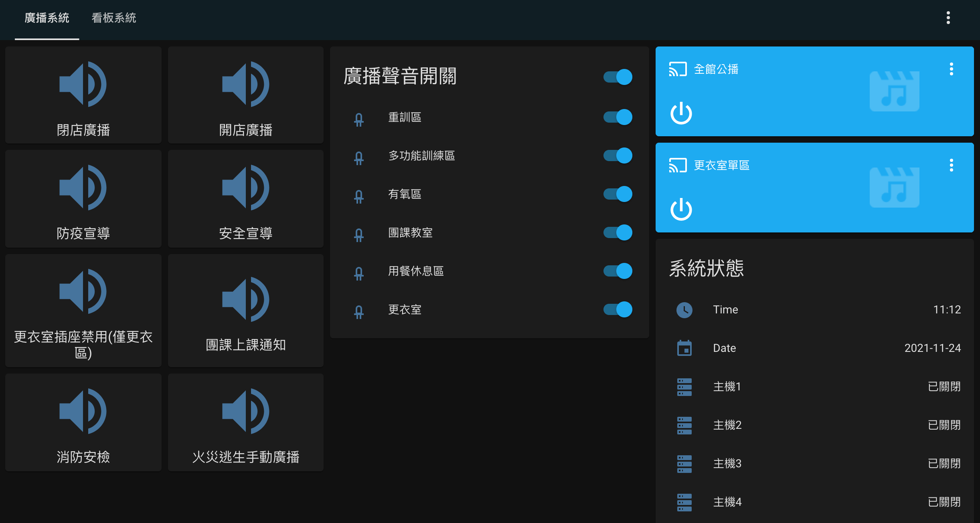Disable the 有氧區 switch
This screenshot has height=523, width=980.
tap(618, 194)
